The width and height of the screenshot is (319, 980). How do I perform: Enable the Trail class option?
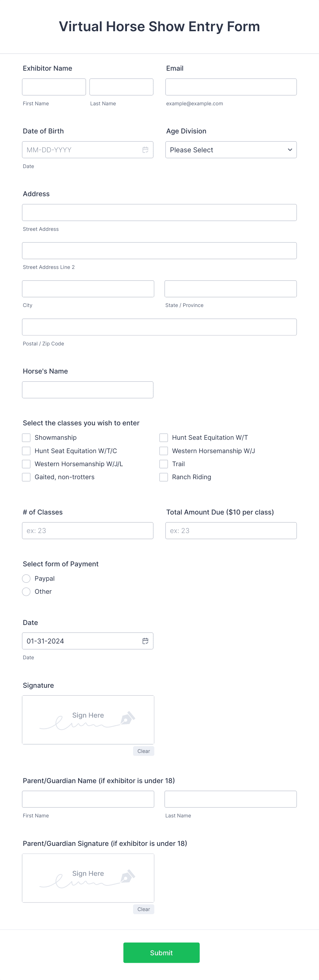(164, 464)
